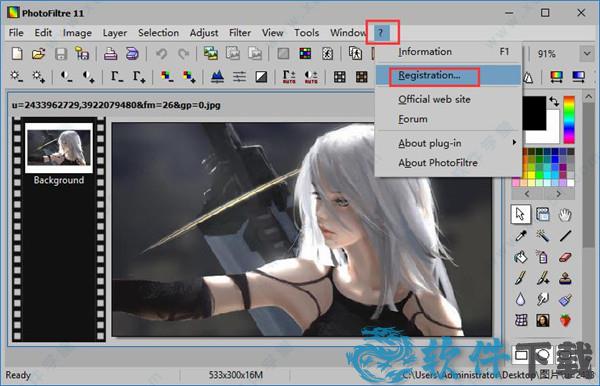Decrease gamma correction
This screenshot has width=600, height=386.
pyautogui.click(x=117, y=77)
